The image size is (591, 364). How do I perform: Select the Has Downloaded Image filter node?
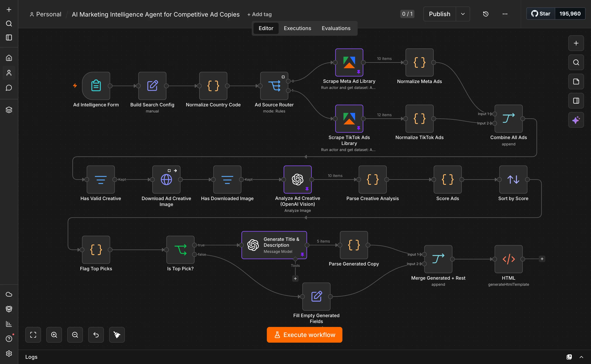[x=227, y=179]
